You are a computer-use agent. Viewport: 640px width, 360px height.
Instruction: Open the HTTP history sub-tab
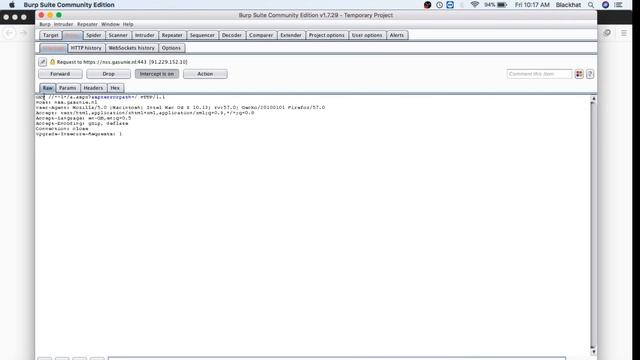point(86,48)
